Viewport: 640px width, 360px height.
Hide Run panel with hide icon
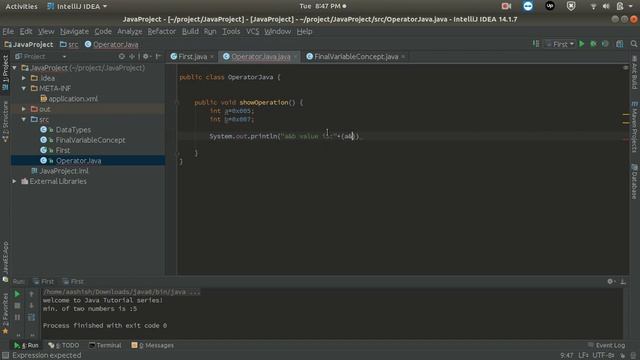(x=623, y=281)
